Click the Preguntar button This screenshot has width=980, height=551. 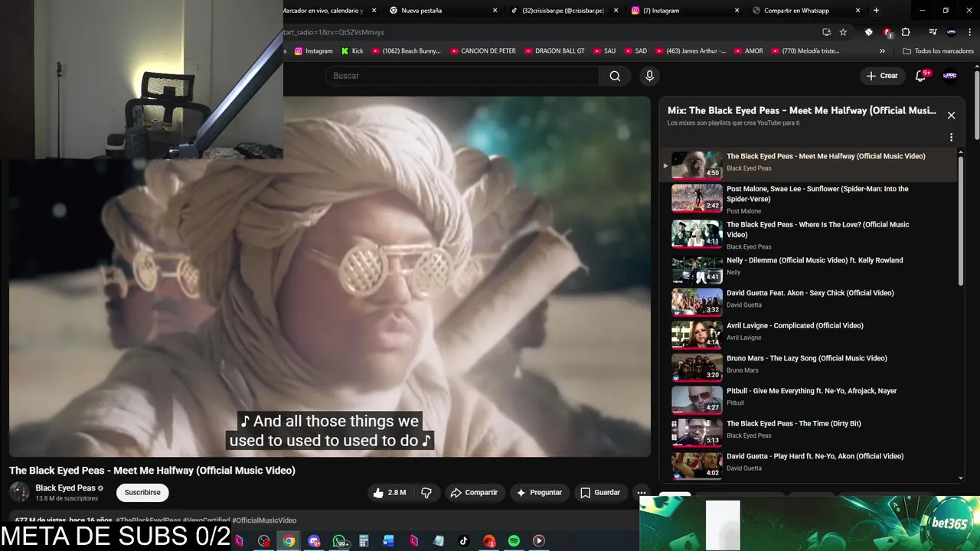(x=539, y=493)
